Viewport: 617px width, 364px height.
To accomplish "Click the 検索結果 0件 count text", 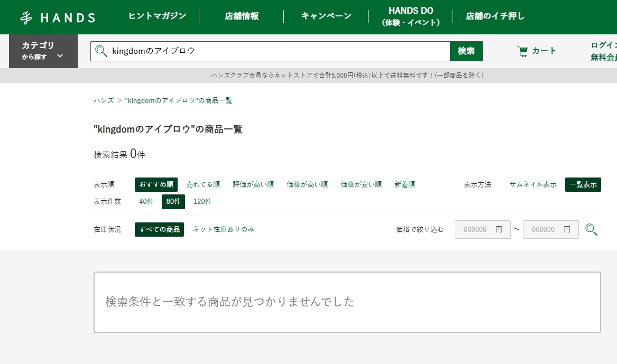I will click(x=119, y=154).
